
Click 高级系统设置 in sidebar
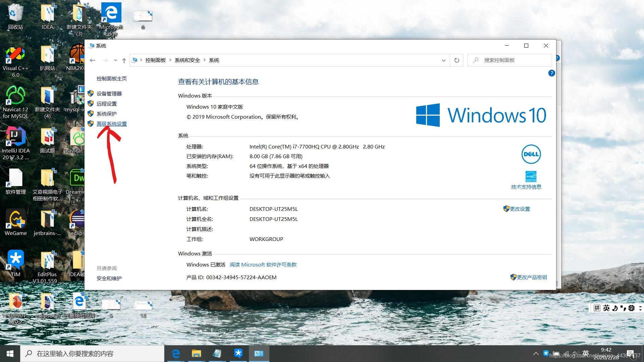(111, 124)
